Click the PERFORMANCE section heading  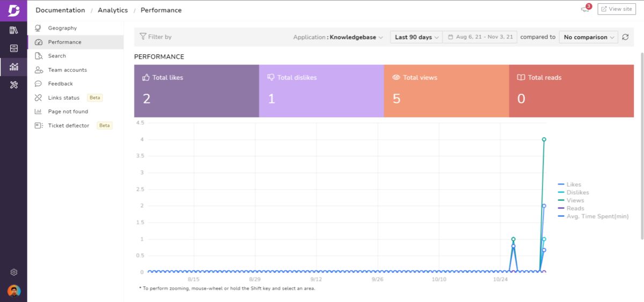pos(159,57)
